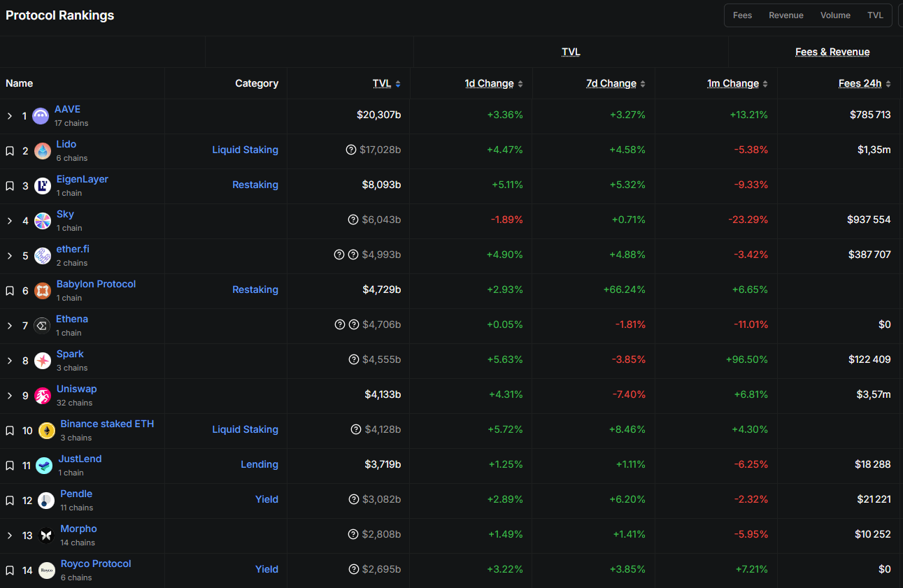Sort the table by 7d Change

pyautogui.click(x=611, y=83)
